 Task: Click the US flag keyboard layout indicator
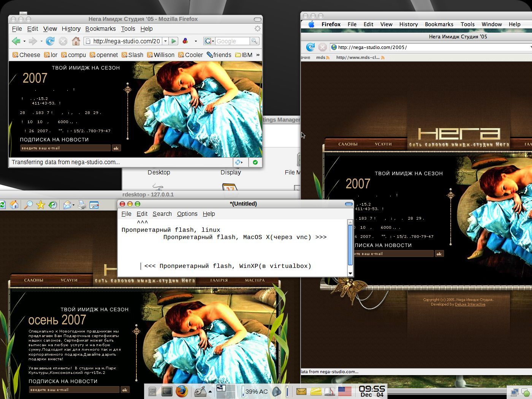[345, 391]
